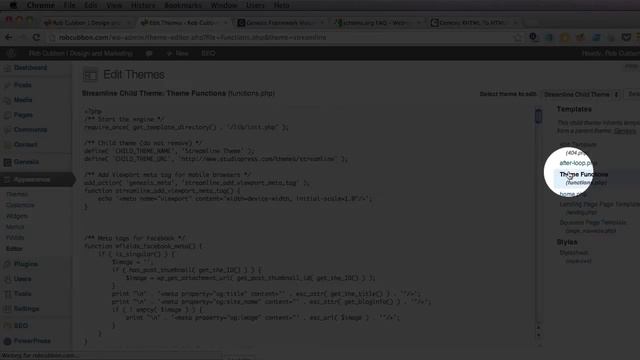Open Pages in the sidebar
640x360 pixels.
[23, 115]
